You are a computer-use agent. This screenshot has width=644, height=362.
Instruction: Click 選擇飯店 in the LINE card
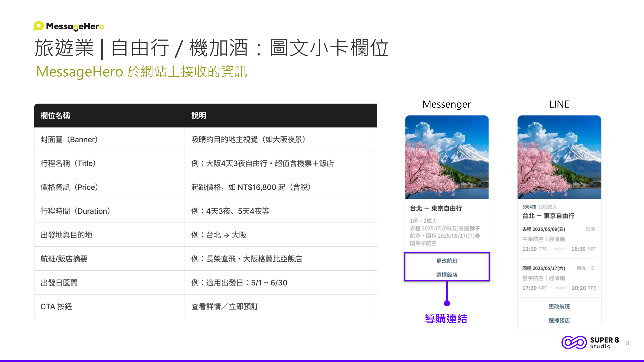(x=559, y=320)
